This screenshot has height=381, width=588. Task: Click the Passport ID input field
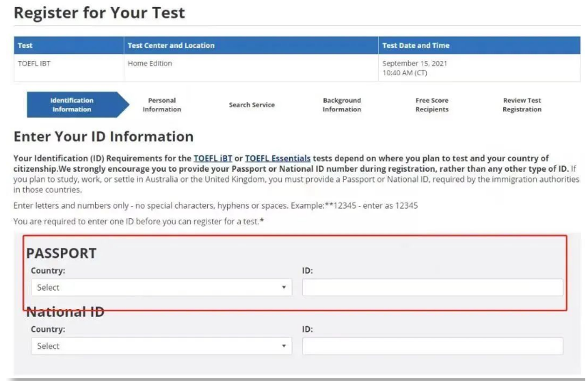432,287
